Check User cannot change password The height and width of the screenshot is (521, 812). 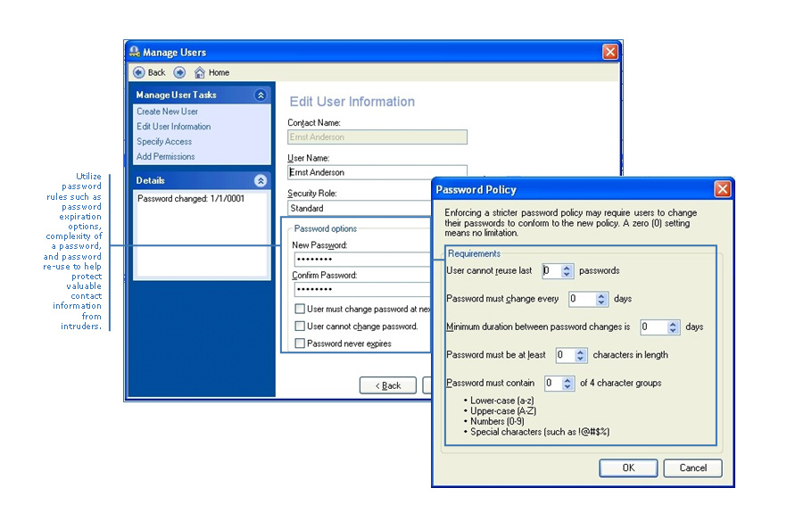299,327
